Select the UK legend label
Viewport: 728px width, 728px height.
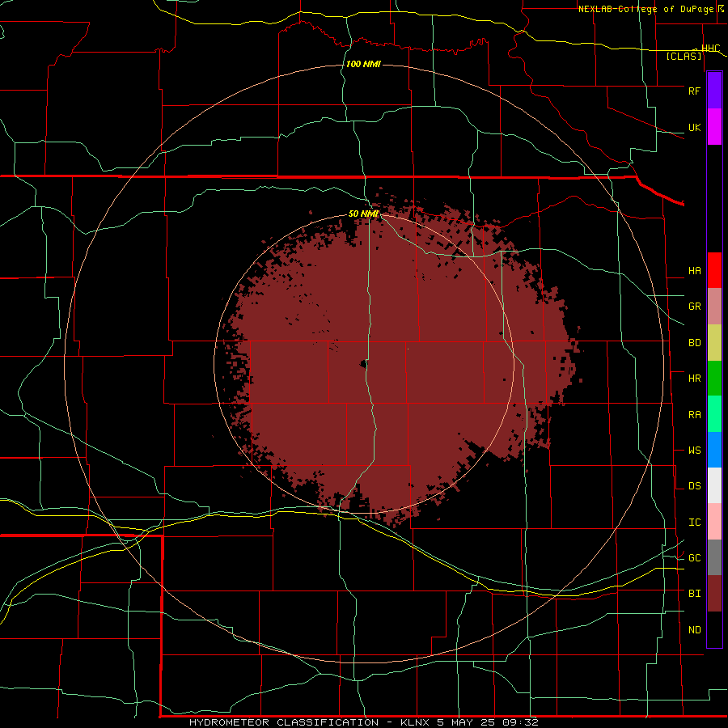[694, 127]
